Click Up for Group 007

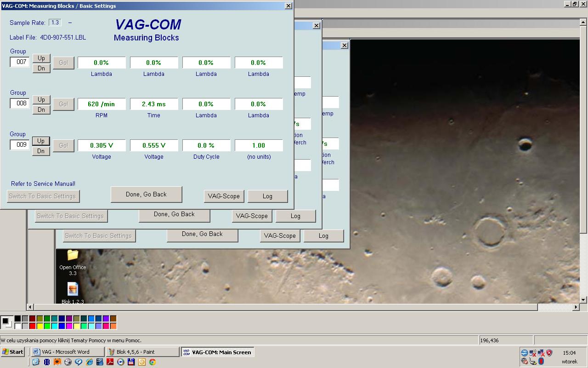41,58
